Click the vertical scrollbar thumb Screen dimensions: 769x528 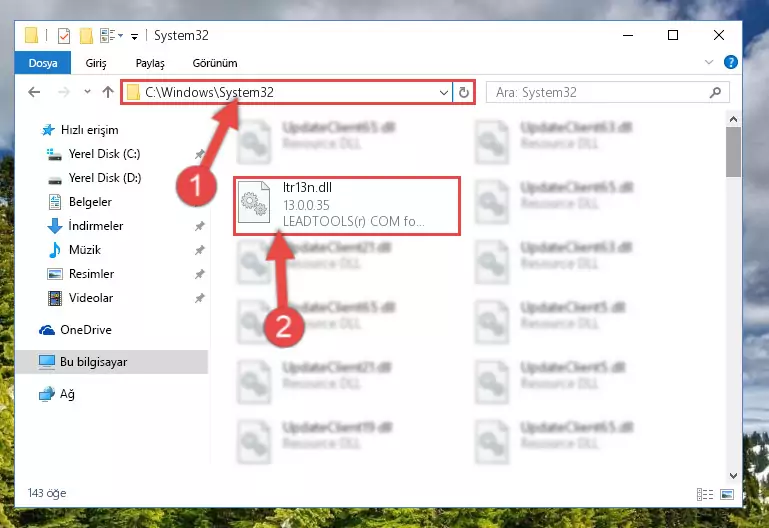point(733,152)
